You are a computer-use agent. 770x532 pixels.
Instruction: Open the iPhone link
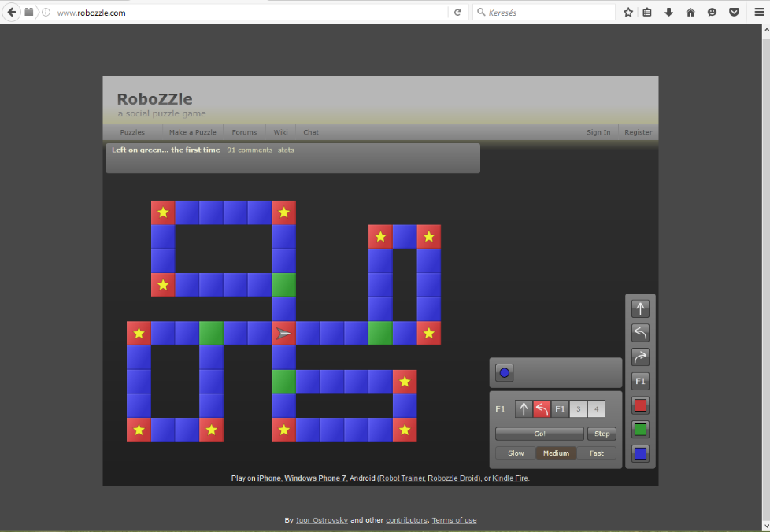tap(269, 478)
